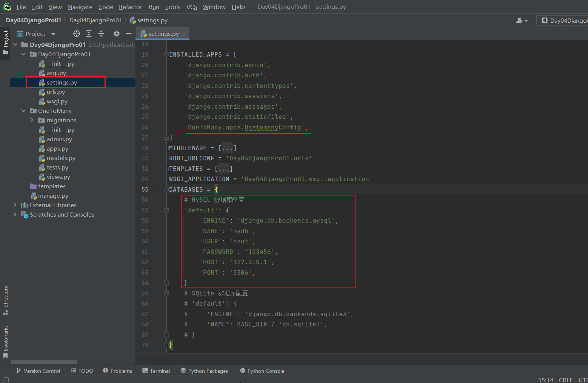Unfold the MIDDLEWARE block at line 28

[x=166, y=148]
